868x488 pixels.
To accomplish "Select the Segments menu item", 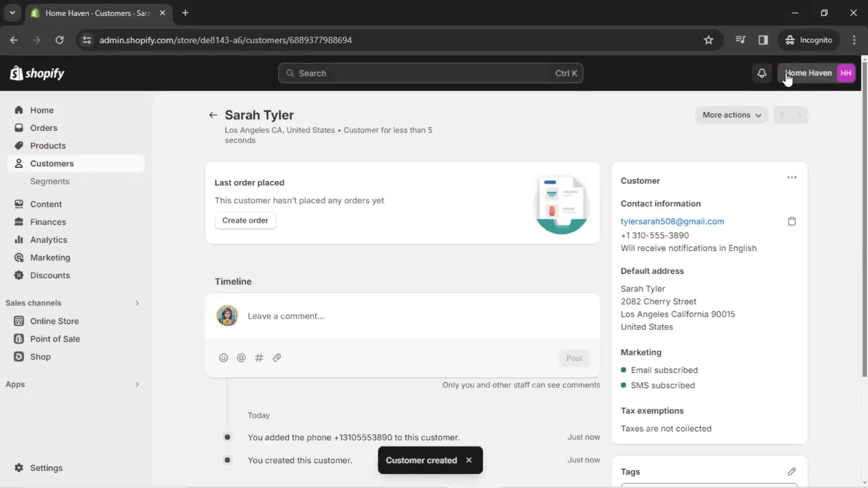I will pyautogui.click(x=49, y=181).
